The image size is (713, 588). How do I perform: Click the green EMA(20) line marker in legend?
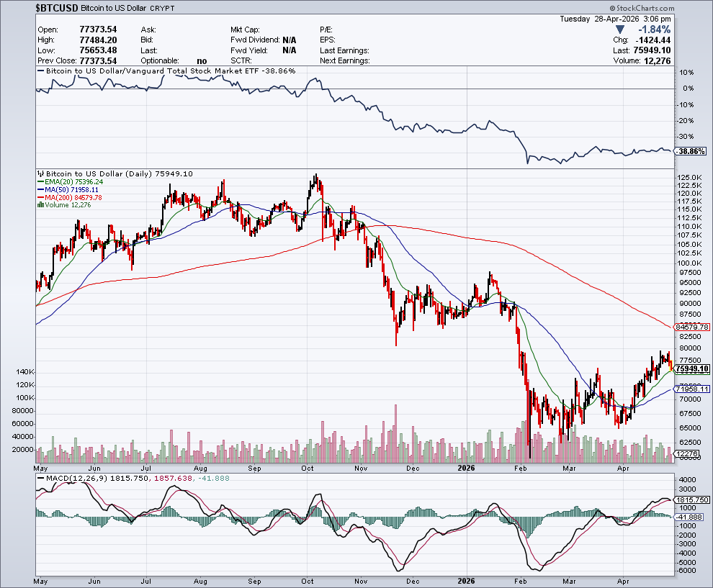click(40, 182)
